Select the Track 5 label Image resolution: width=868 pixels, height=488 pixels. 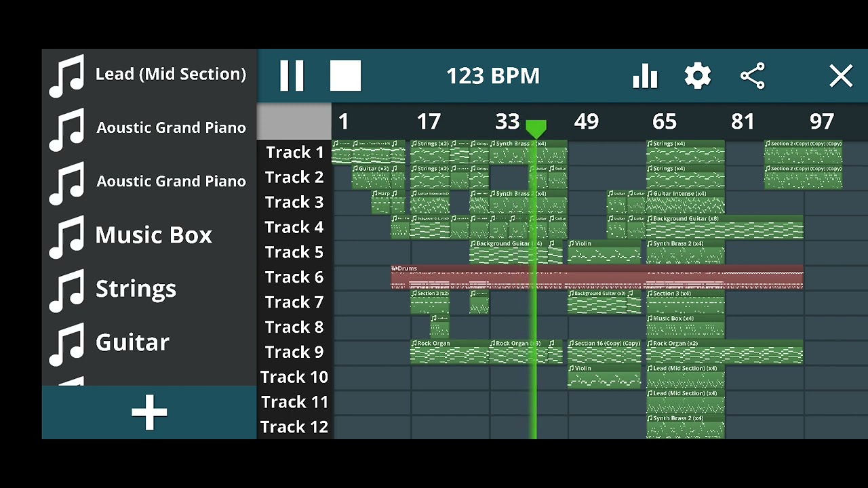click(x=294, y=252)
